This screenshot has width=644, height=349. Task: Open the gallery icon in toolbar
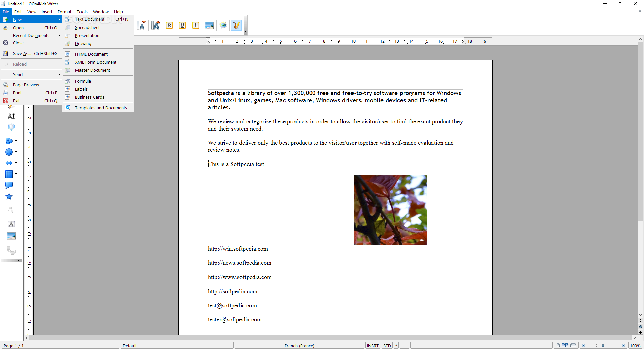click(223, 25)
